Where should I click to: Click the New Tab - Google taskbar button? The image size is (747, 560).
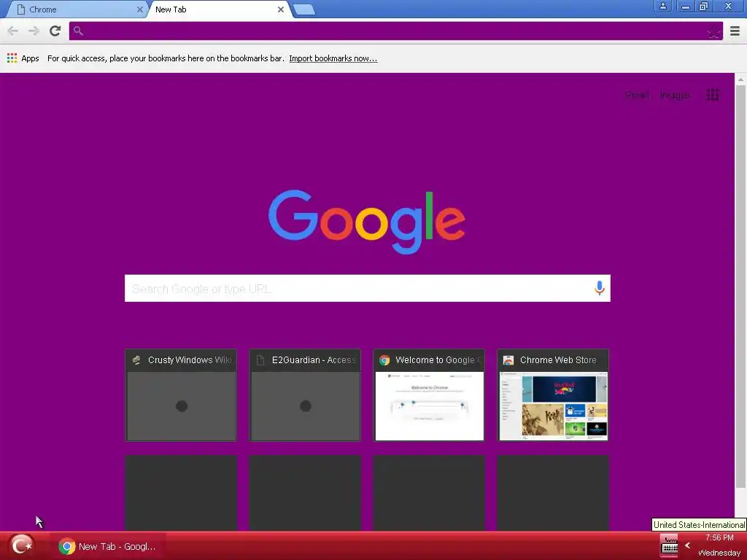[108, 546]
